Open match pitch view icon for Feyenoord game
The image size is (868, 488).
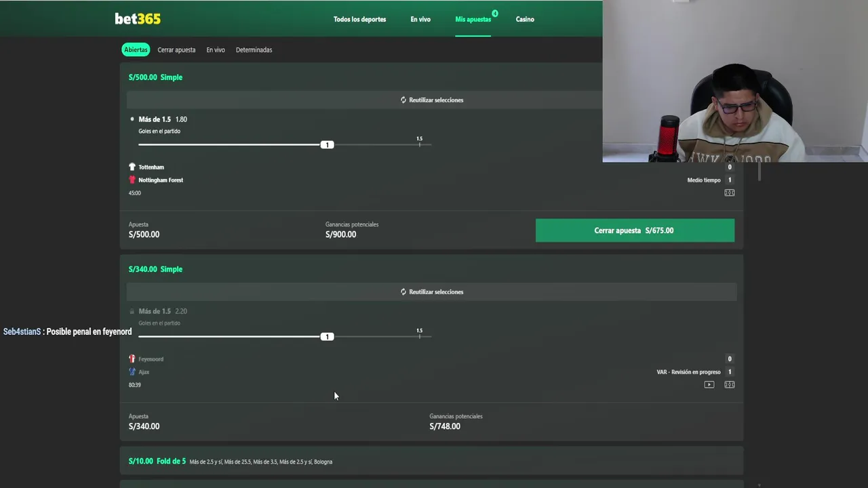(x=729, y=384)
